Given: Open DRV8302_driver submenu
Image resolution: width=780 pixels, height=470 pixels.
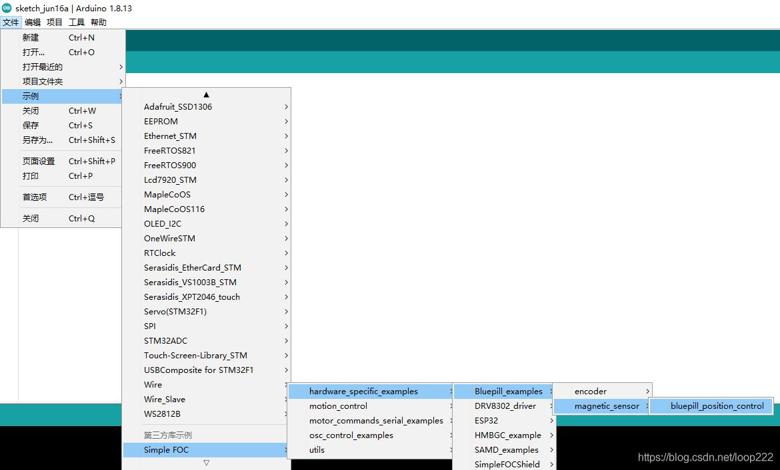Looking at the screenshot, I should point(504,406).
